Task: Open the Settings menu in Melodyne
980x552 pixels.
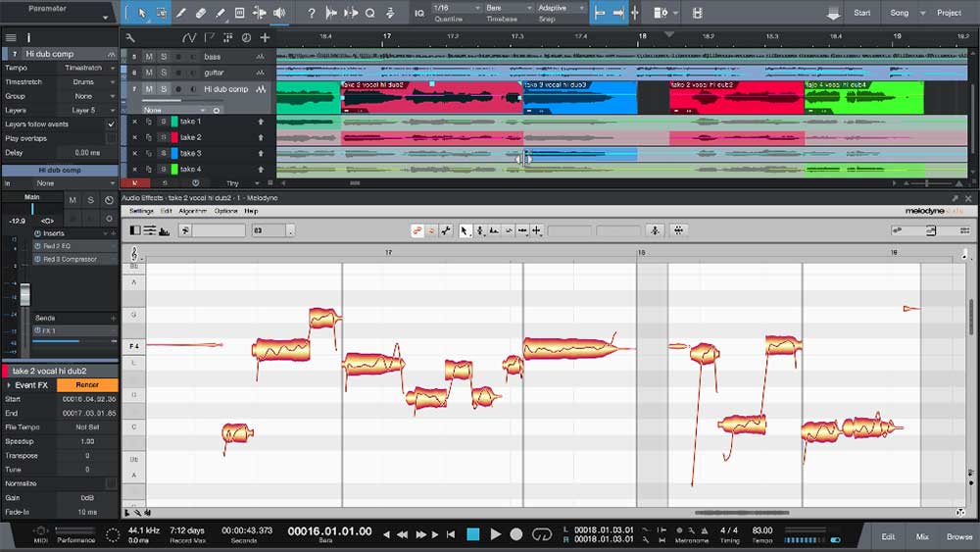Action: tap(141, 211)
